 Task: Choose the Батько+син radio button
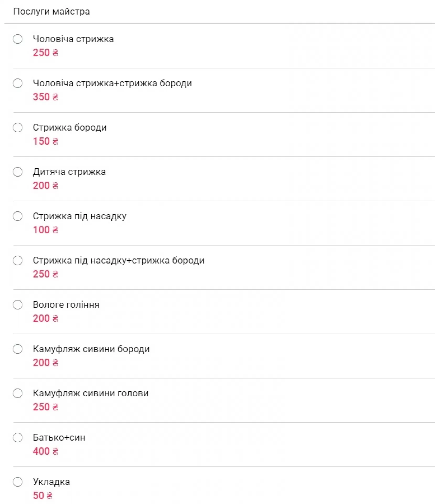click(18, 438)
